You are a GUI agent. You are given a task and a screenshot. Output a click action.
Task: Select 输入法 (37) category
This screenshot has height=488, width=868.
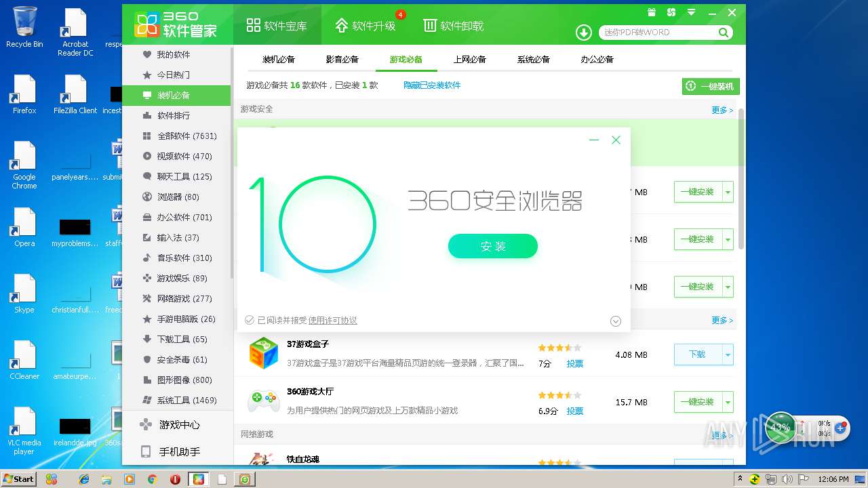[x=176, y=237]
